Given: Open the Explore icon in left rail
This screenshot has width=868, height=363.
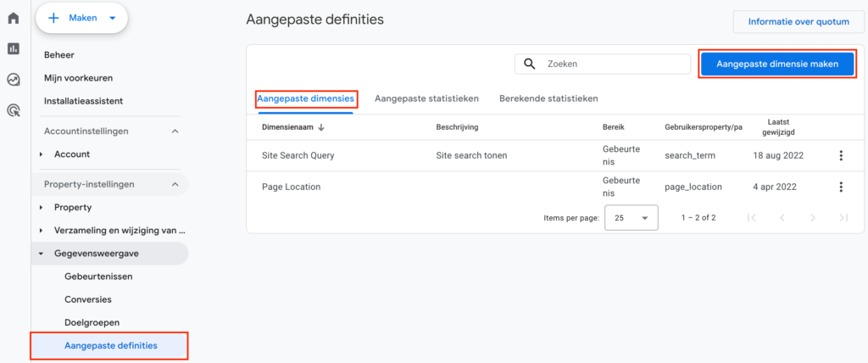Looking at the screenshot, I should [14, 80].
